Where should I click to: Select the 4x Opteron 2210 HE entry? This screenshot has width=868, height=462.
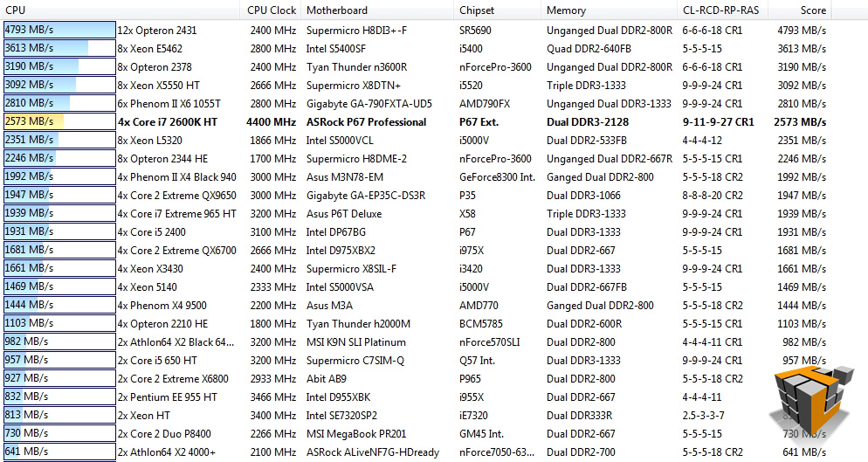tap(162, 323)
